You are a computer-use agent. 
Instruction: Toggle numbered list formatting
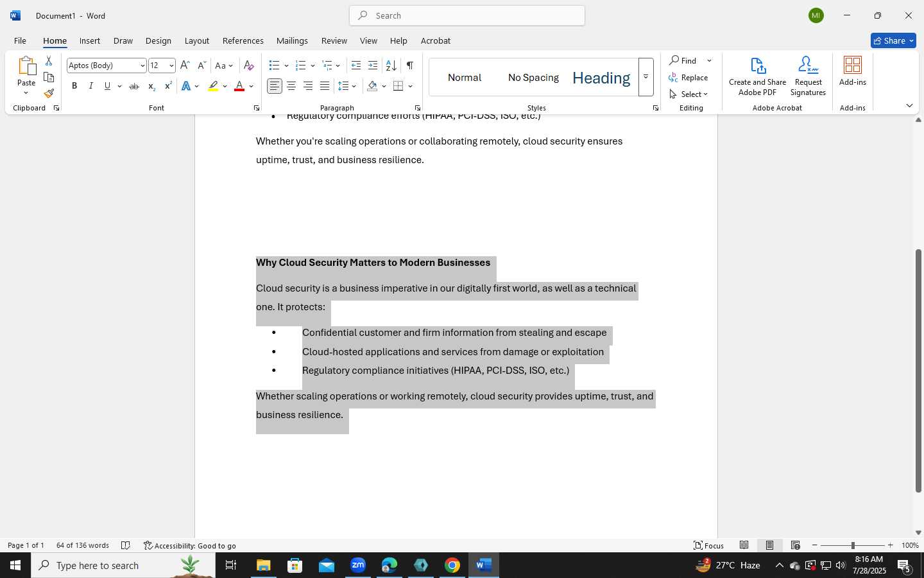tap(300, 66)
